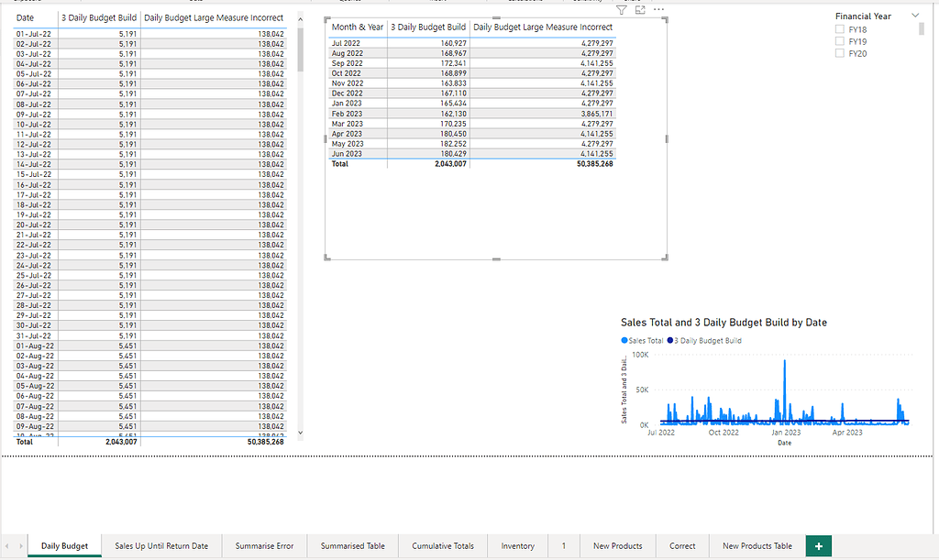Enable the FY20 filter checkbox

(x=840, y=53)
